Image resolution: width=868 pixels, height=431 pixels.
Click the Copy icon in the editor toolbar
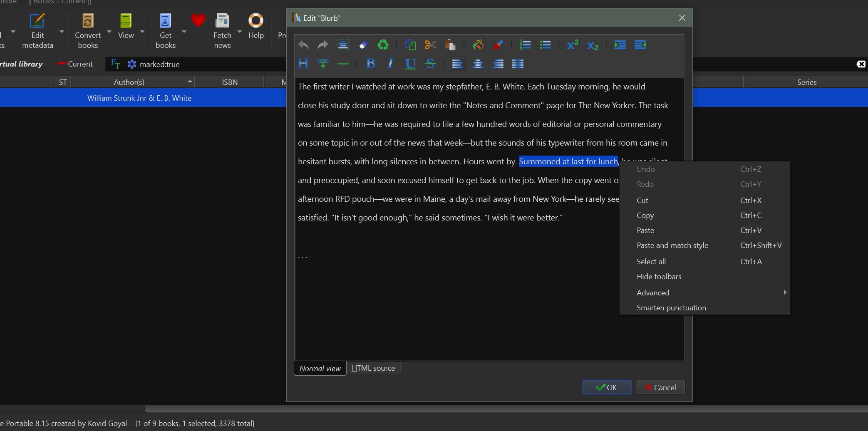[410, 45]
